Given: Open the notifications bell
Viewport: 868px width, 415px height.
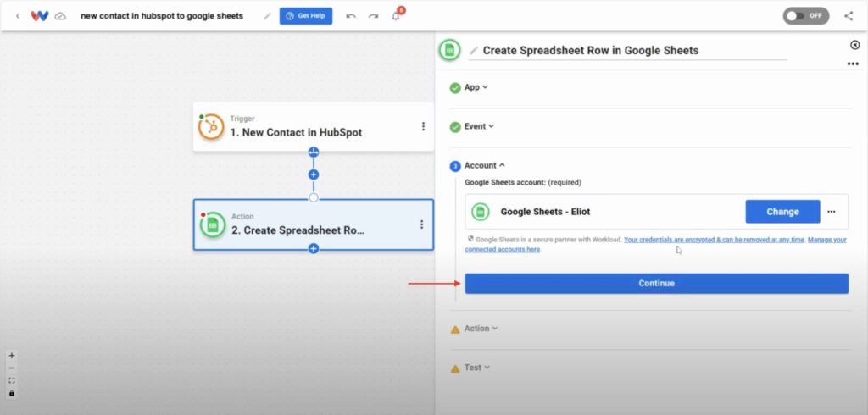Looking at the screenshot, I should [396, 16].
